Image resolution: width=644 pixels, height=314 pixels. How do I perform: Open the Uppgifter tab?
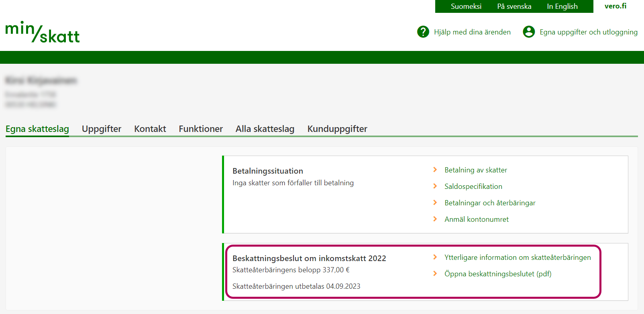click(102, 129)
